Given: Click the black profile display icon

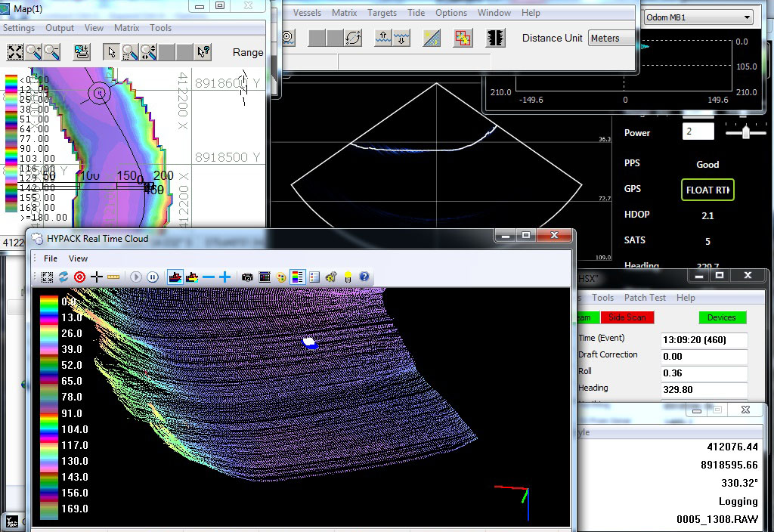Looking at the screenshot, I should (495, 38).
